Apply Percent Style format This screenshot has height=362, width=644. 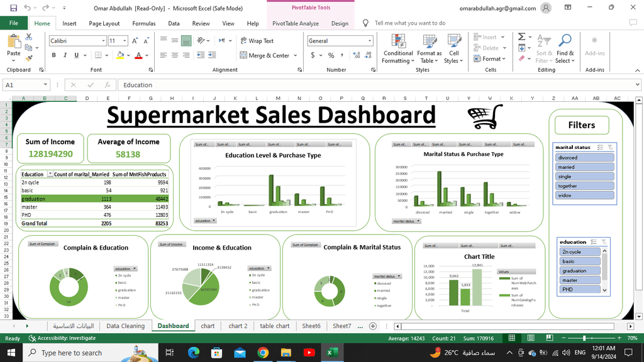(x=331, y=55)
